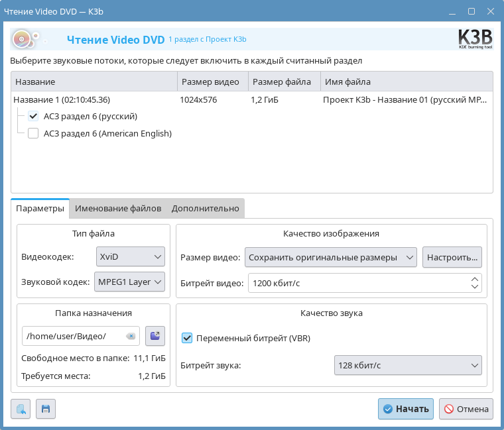Click the load saved settings icon button

[x=21, y=409]
